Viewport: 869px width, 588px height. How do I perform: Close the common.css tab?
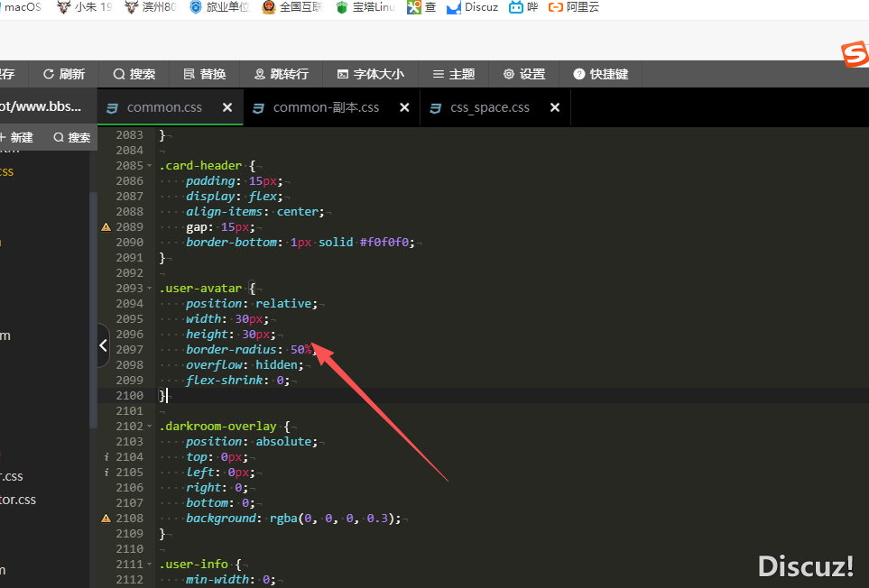[227, 107]
